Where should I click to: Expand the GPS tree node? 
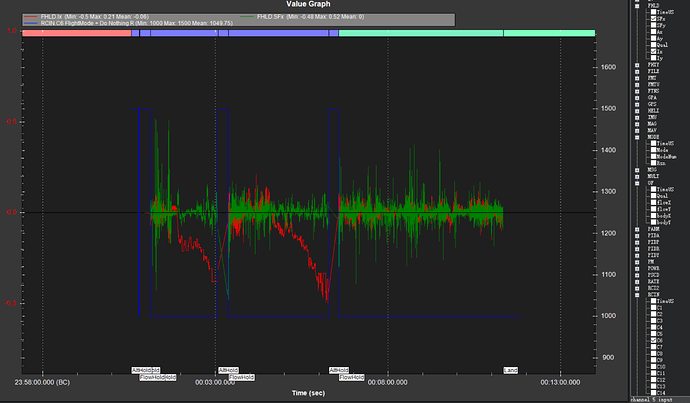click(x=637, y=105)
